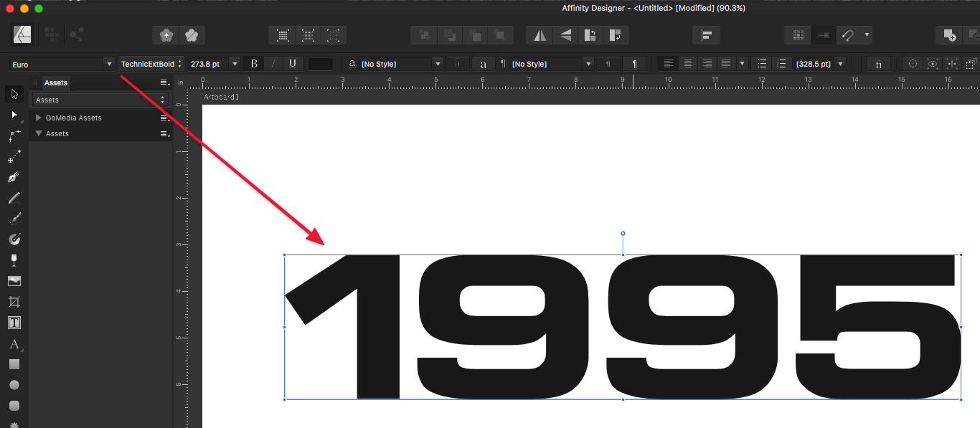The width and height of the screenshot is (980, 428).
Task: Switch to the Pixel persona
Action: [52, 34]
